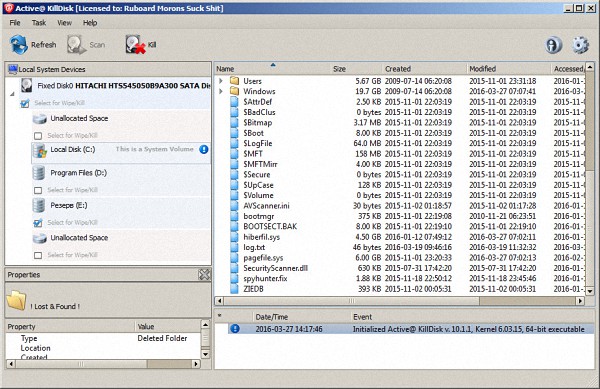600x389 pixels.
Task: Open the Settings gear icon
Action: point(580,45)
